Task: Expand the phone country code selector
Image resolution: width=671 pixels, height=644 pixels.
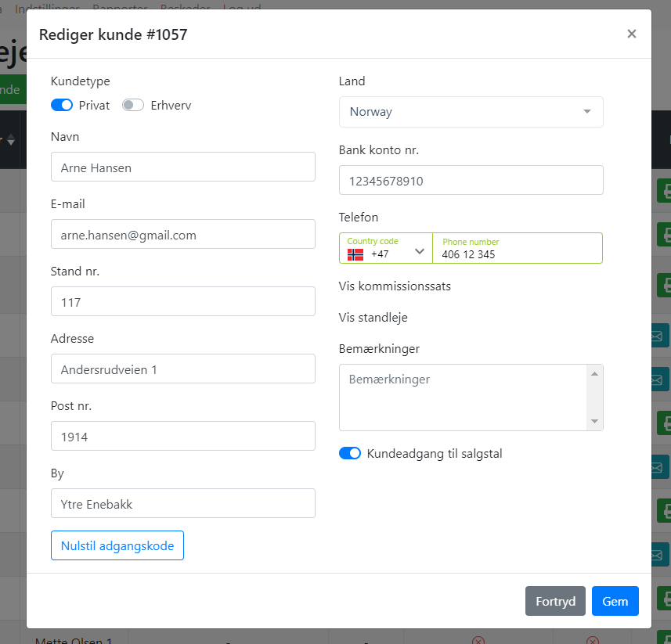Action: (419, 251)
